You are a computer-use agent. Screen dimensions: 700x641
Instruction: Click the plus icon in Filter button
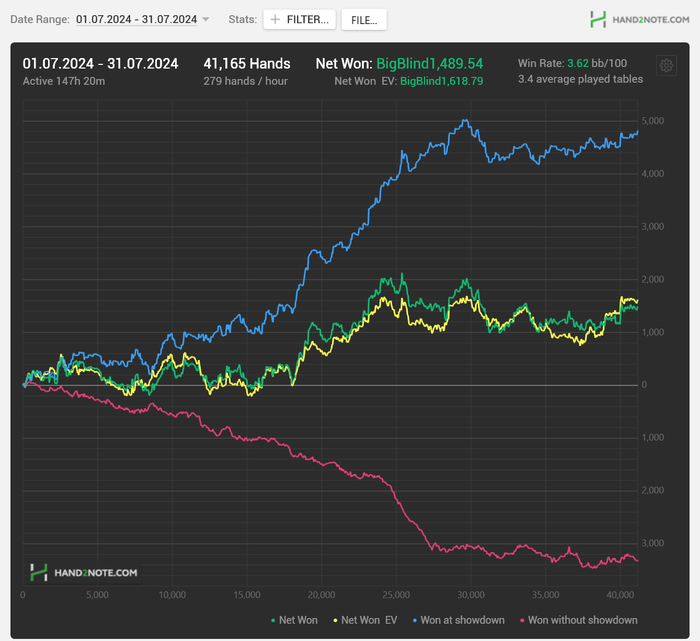click(275, 19)
